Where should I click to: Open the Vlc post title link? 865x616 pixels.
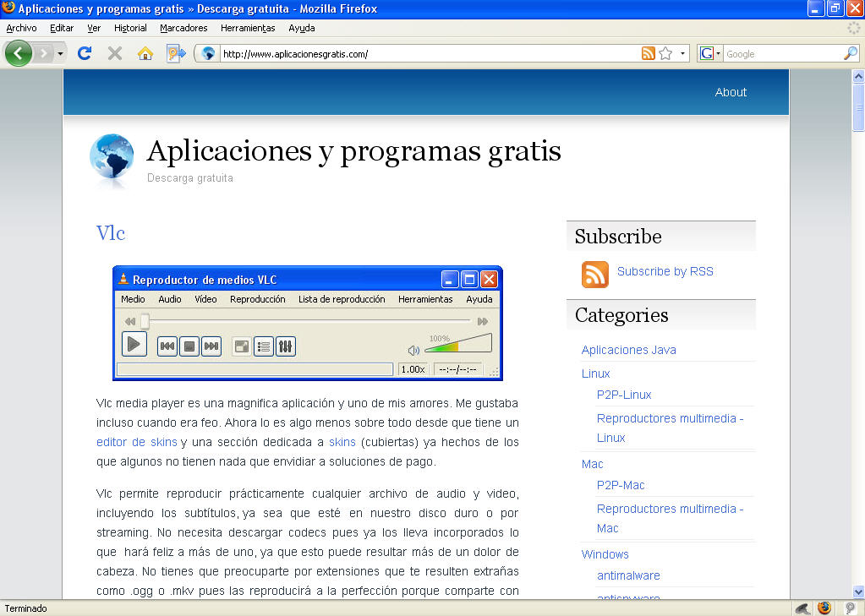point(111,232)
